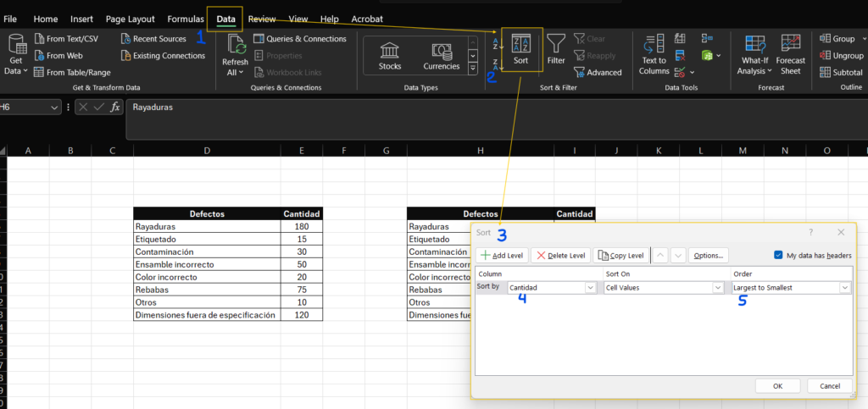Screen dimensions: 868x409
Task: Open Data Validation dropdown arrow
Action: (x=693, y=73)
